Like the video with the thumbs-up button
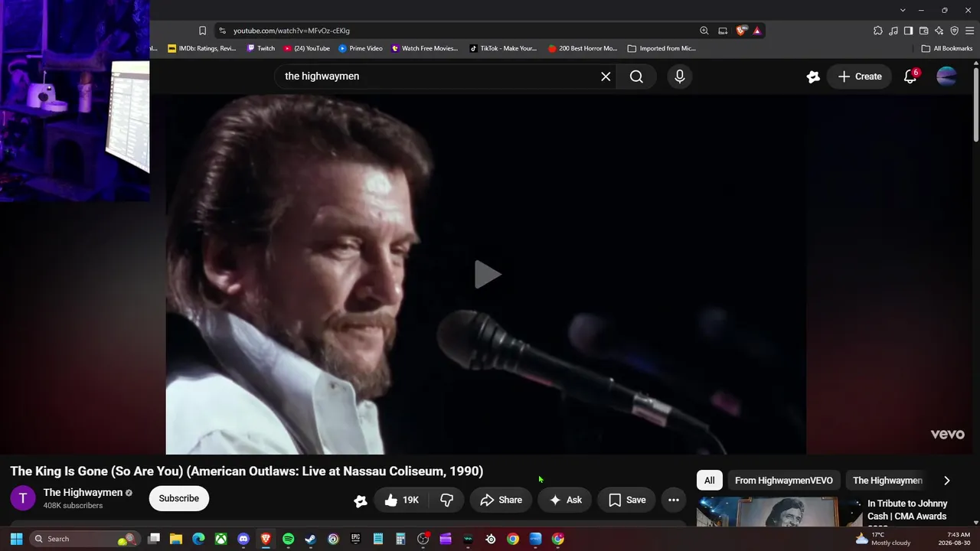The image size is (980, 551). coord(401,500)
